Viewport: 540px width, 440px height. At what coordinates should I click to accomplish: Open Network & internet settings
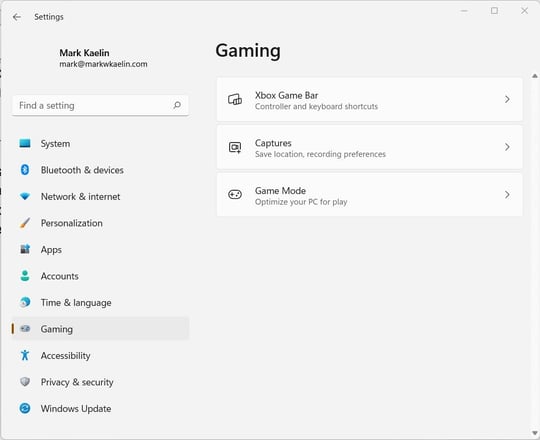pyautogui.click(x=101, y=197)
